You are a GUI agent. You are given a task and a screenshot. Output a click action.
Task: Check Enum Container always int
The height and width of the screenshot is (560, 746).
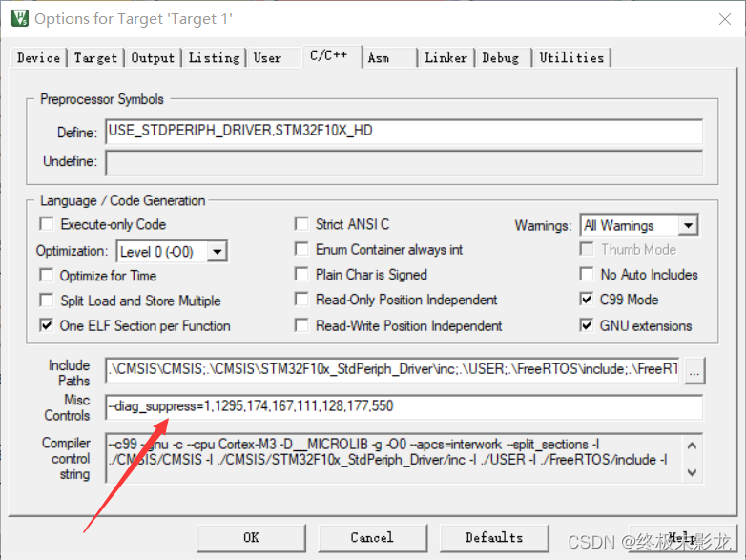coord(301,249)
